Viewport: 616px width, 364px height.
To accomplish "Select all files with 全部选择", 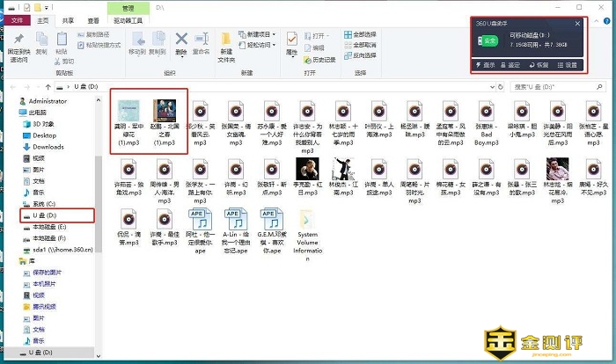I will [x=363, y=34].
